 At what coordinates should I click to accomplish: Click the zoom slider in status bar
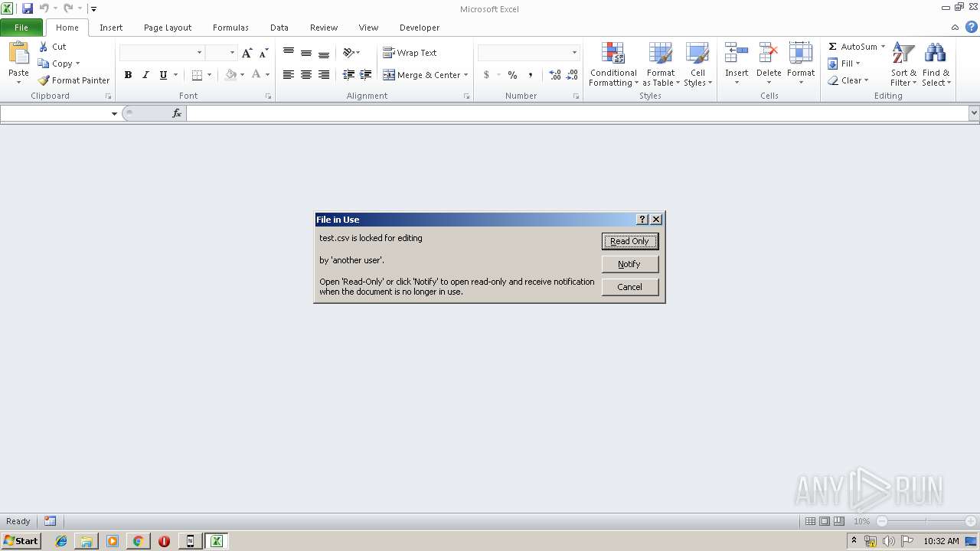(x=926, y=521)
